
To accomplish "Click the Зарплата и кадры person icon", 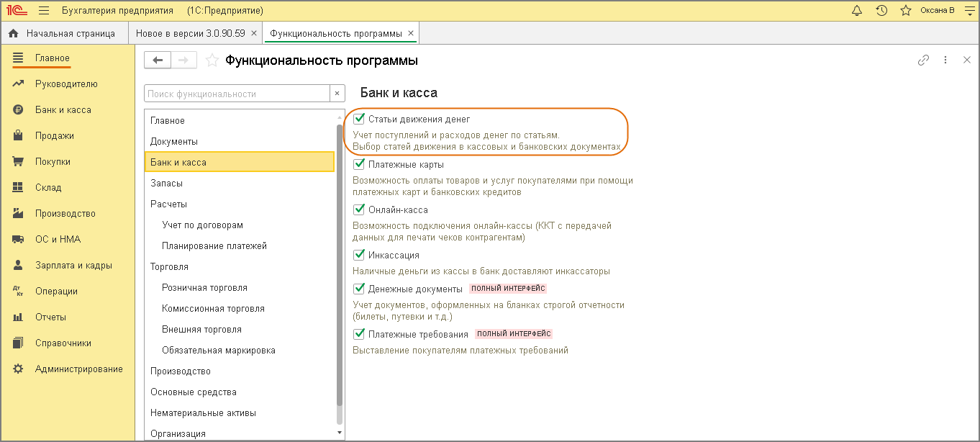I will pos(19,265).
